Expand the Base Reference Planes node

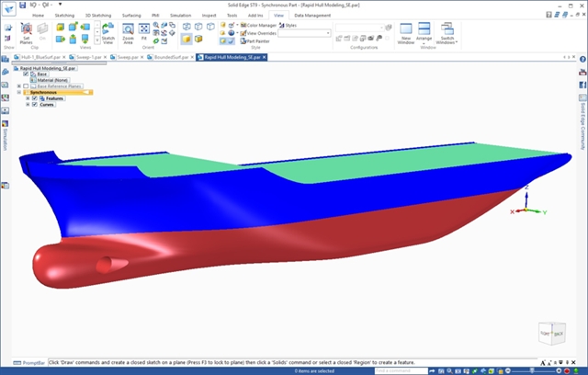[x=18, y=86]
